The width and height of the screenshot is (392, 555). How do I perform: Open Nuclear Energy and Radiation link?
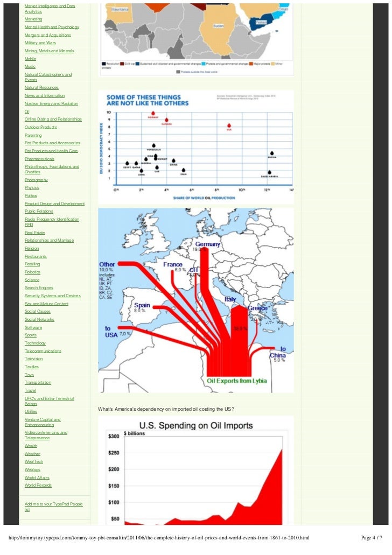coord(51,104)
